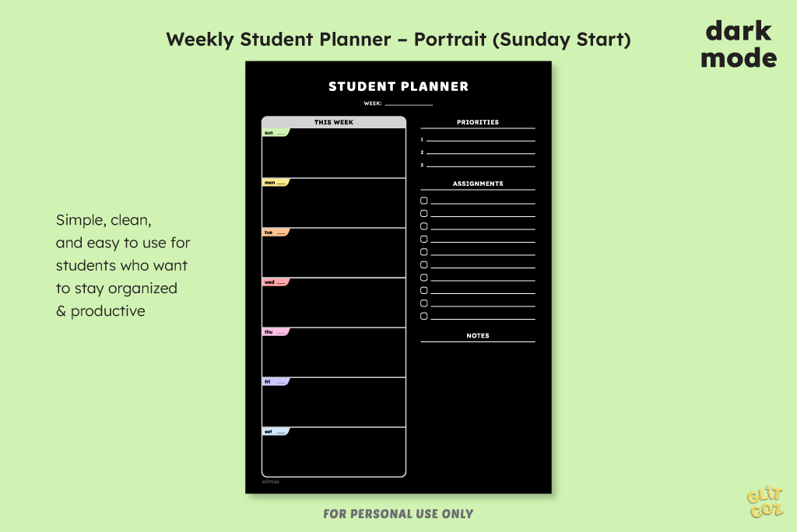Screen dimensions: 797x532
Task: Click the yellow mon day tab
Action: [x=276, y=183]
